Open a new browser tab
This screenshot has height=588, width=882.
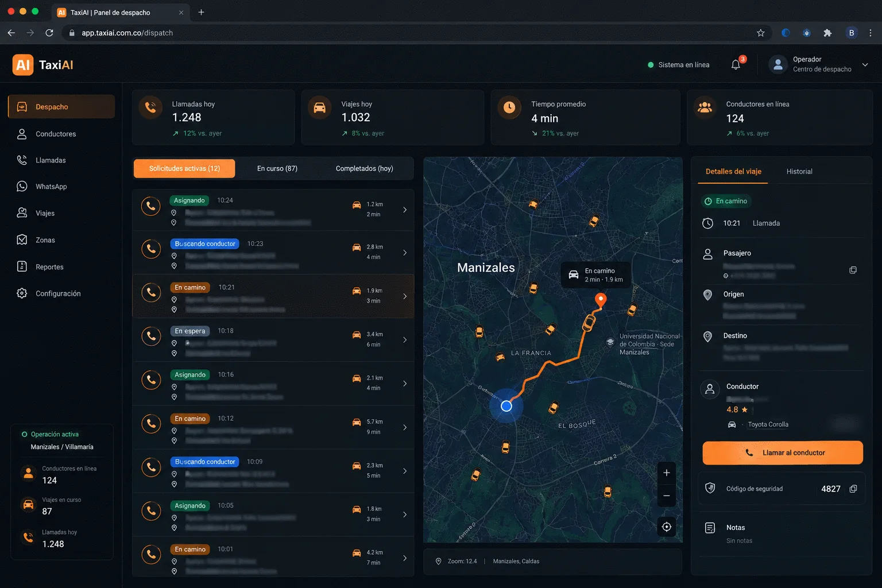click(201, 12)
